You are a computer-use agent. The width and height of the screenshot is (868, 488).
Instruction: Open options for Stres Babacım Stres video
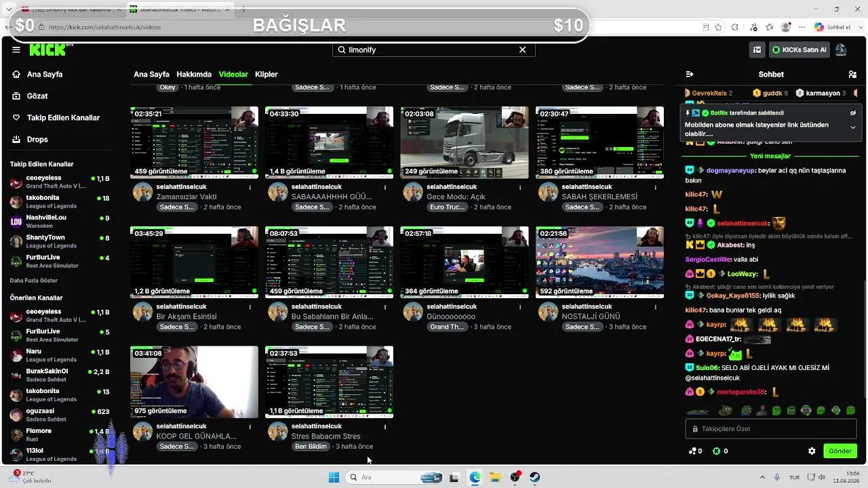click(385, 427)
